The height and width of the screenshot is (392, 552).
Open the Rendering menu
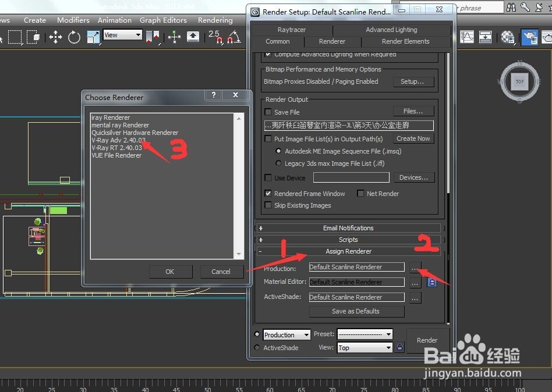tap(215, 20)
